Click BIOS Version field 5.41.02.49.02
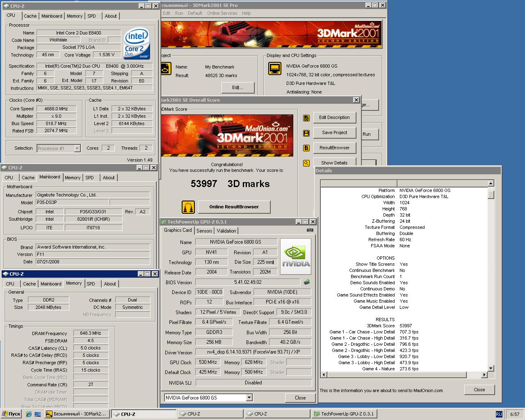525x420 pixels. pyautogui.click(x=248, y=282)
